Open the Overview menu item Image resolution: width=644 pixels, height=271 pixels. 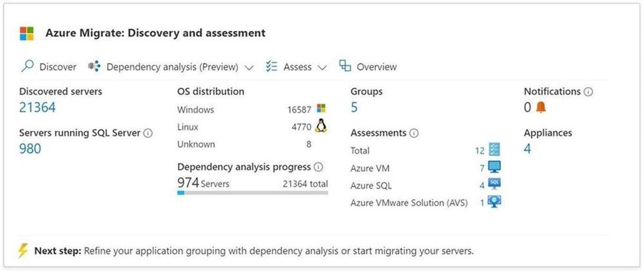376,67
